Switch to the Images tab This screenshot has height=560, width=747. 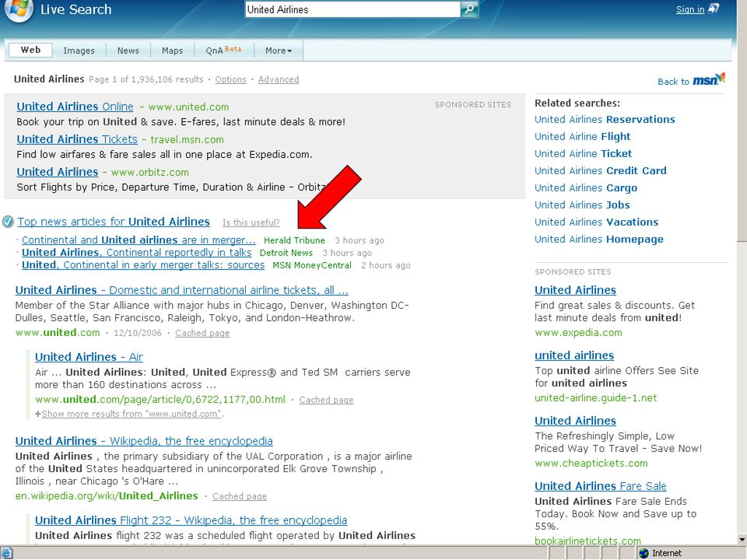pos(79,51)
